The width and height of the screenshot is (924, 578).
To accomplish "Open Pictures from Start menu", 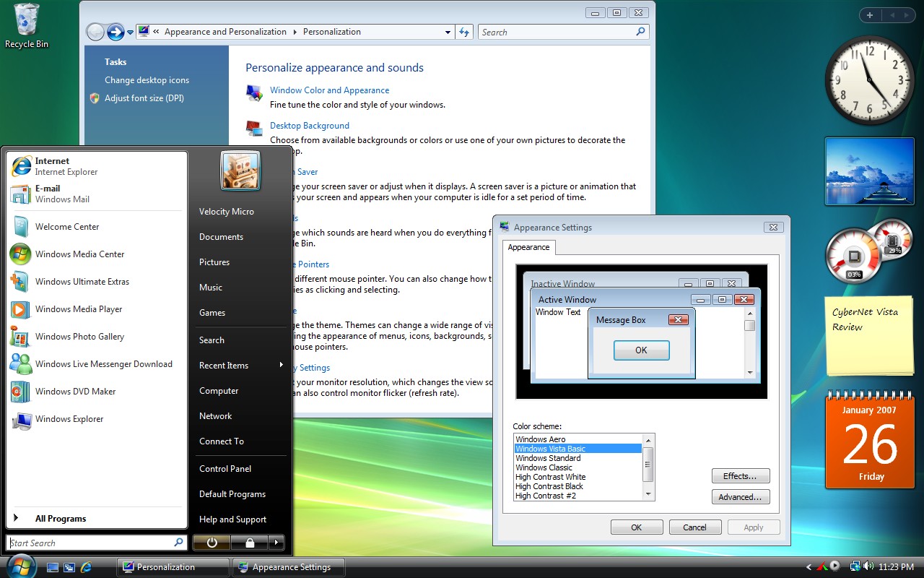I will pyautogui.click(x=214, y=262).
